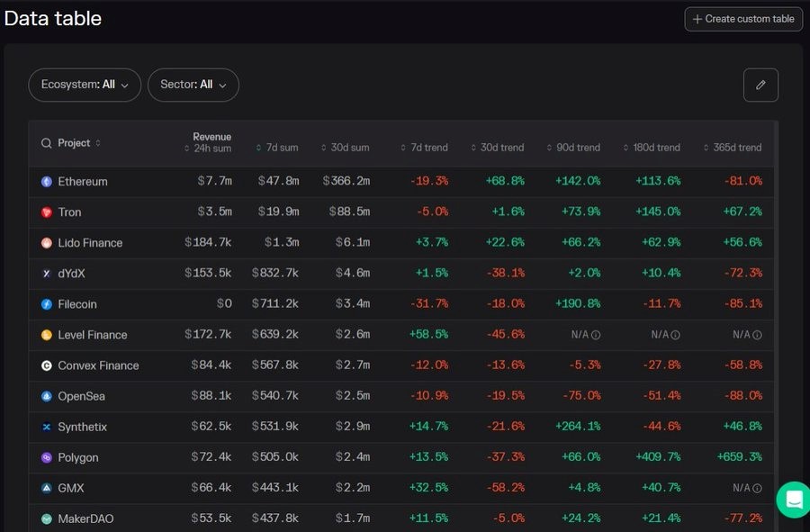The width and height of the screenshot is (810, 532).
Task: Sort by 180d trend column
Action: pos(652,148)
